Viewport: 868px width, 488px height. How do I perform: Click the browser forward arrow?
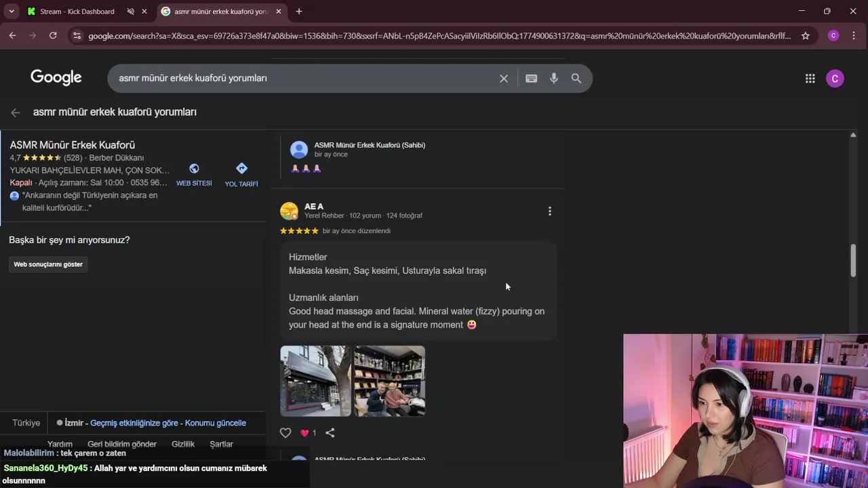tap(33, 36)
